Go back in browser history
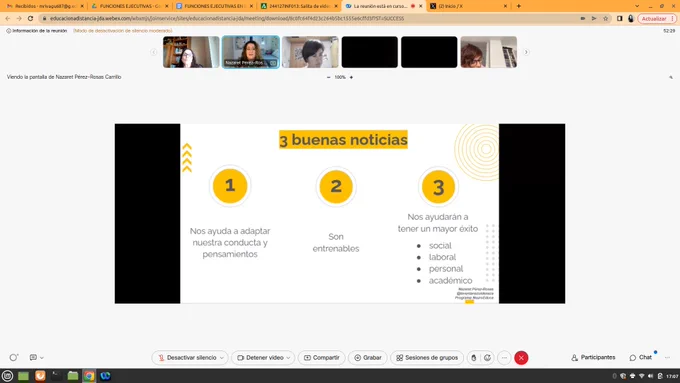The image size is (680, 383). (8, 19)
